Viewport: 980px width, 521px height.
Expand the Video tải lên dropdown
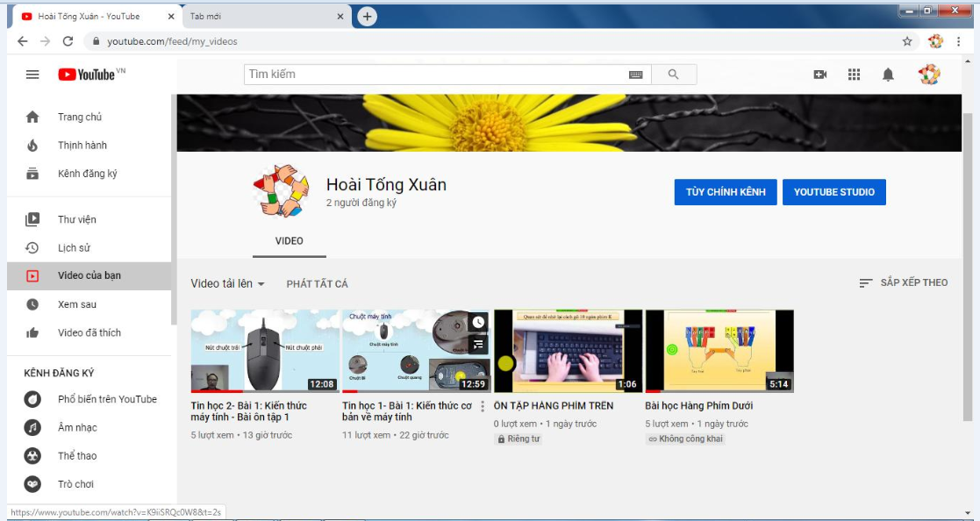227,283
